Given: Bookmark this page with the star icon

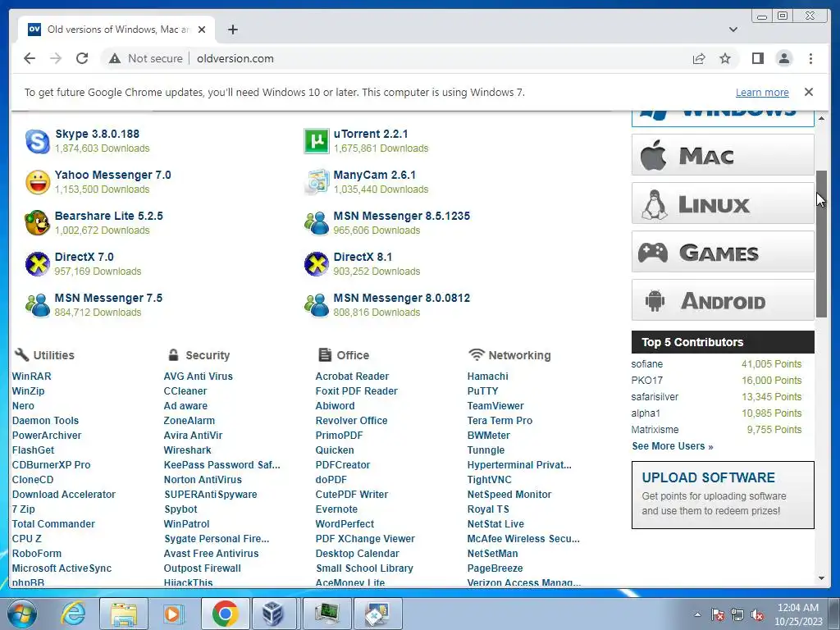Looking at the screenshot, I should pyautogui.click(x=725, y=58).
